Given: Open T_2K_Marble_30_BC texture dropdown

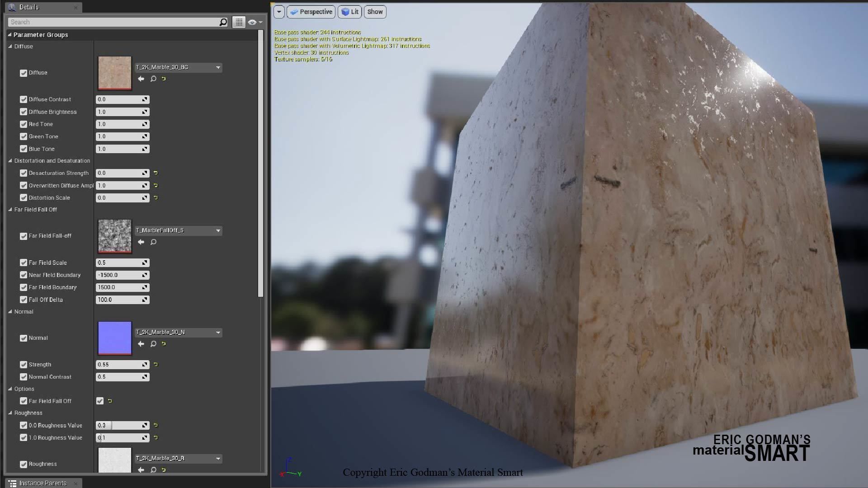Looking at the screenshot, I should 178,67.
